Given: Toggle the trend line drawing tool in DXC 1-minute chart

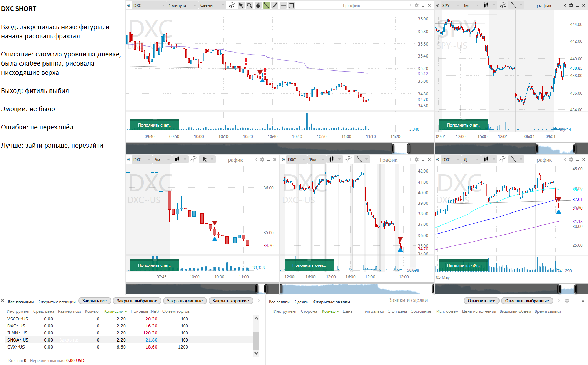Looking at the screenshot, I should click(266, 5).
